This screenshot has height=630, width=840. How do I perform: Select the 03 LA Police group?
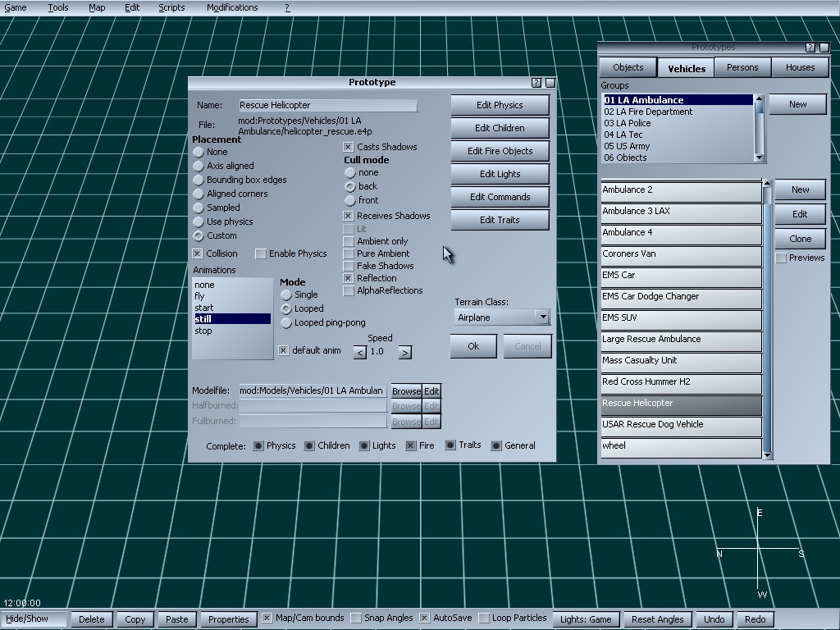point(678,123)
